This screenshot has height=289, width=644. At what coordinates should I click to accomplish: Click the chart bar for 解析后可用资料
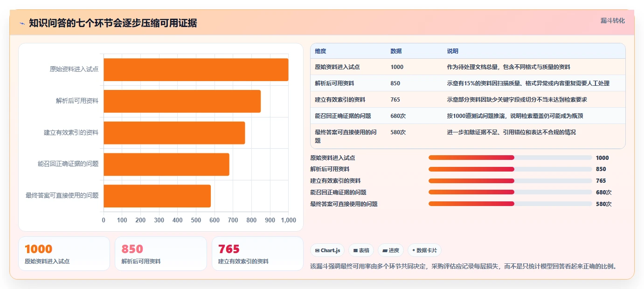click(182, 101)
